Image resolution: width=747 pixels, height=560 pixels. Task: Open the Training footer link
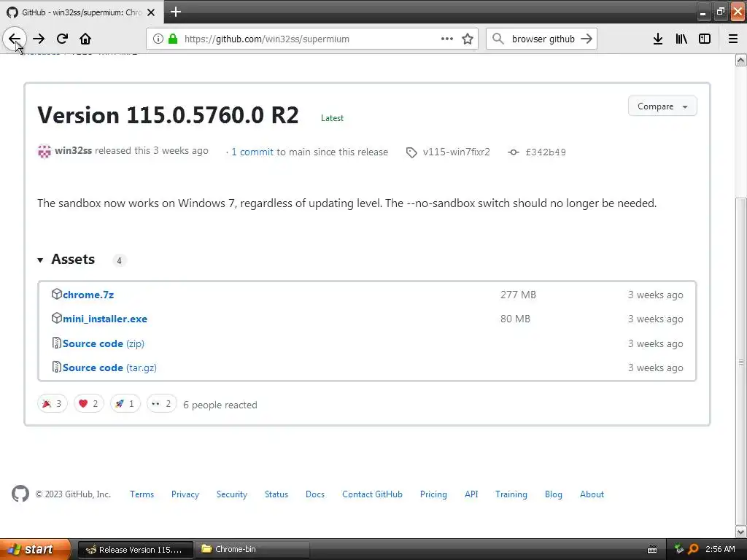(x=511, y=494)
